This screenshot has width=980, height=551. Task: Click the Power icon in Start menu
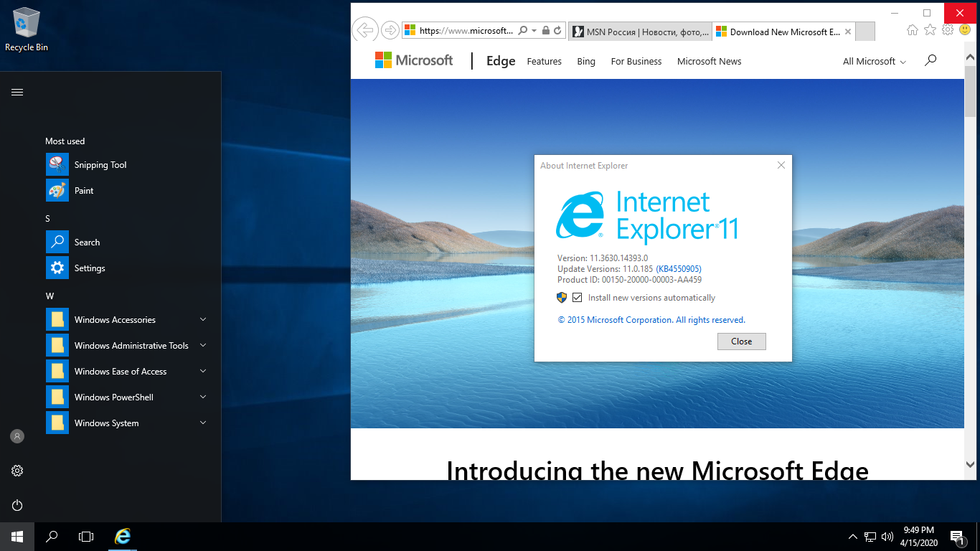(x=17, y=505)
